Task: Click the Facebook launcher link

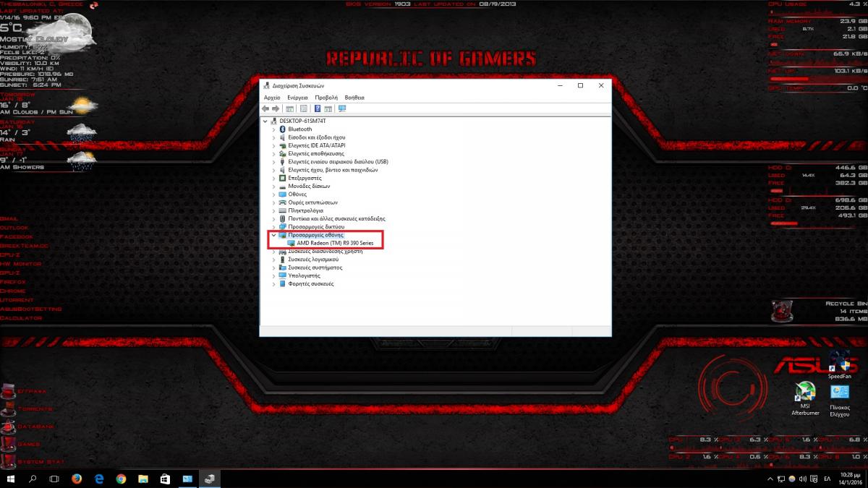Action: coord(17,236)
